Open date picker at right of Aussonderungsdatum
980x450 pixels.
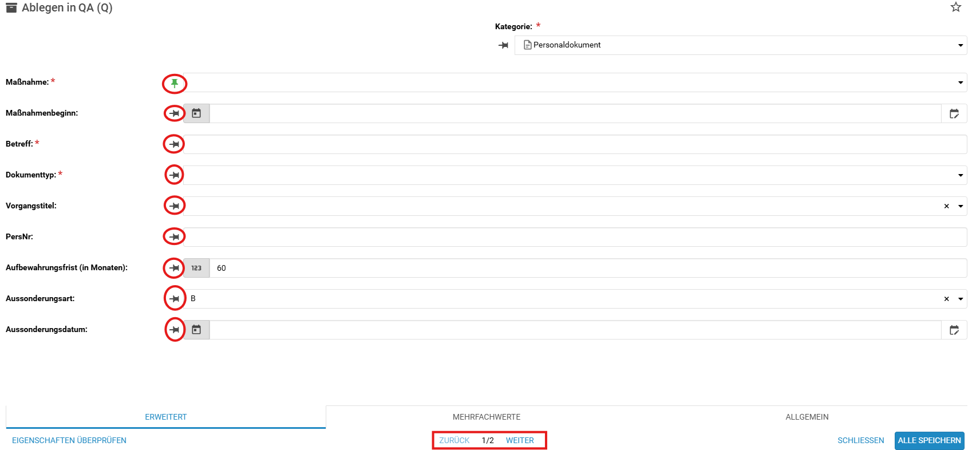point(954,330)
